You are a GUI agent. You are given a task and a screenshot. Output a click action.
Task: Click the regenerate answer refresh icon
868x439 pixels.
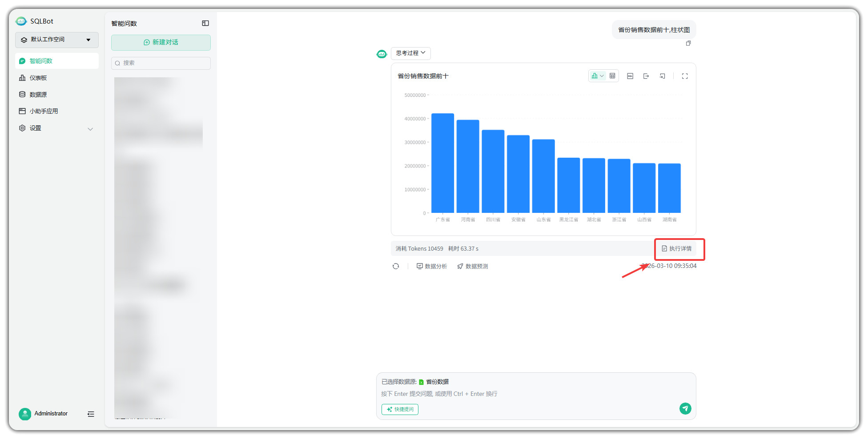tap(396, 266)
